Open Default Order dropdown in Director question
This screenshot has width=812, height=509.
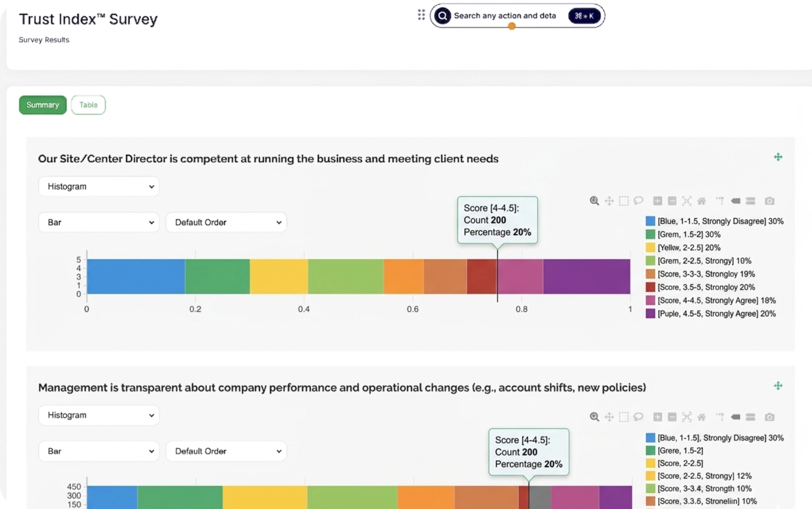click(226, 223)
